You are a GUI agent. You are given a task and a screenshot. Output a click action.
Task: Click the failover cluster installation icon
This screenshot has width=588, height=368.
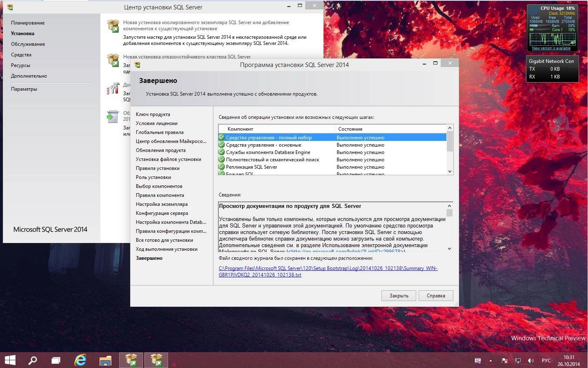[113, 60]
